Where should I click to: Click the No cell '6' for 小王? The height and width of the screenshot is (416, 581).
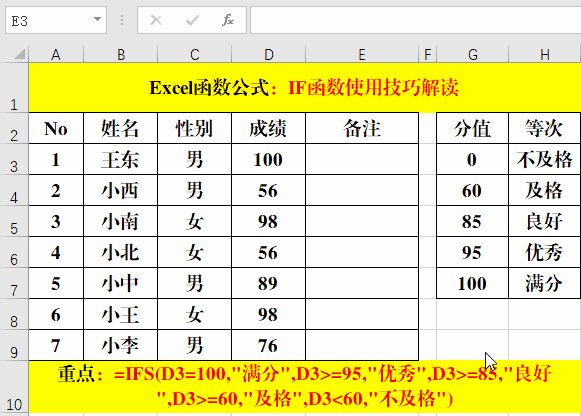pos(56,314)
